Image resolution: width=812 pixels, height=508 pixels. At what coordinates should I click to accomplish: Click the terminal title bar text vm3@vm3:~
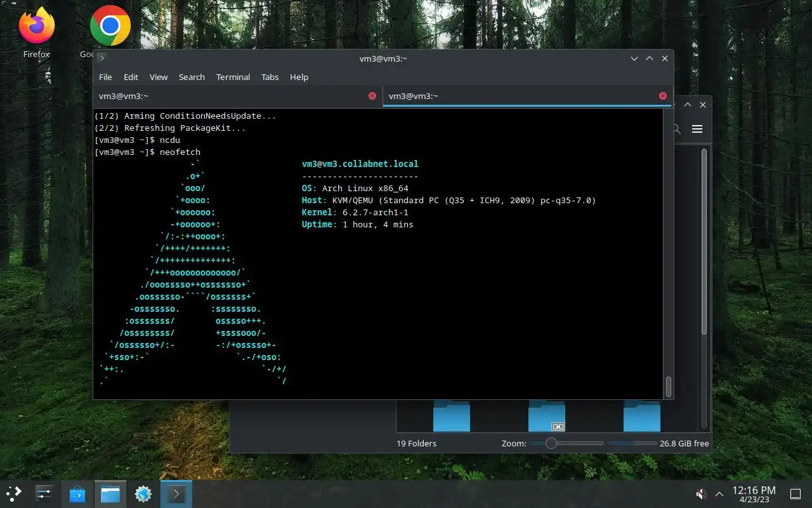pos(383,58)
